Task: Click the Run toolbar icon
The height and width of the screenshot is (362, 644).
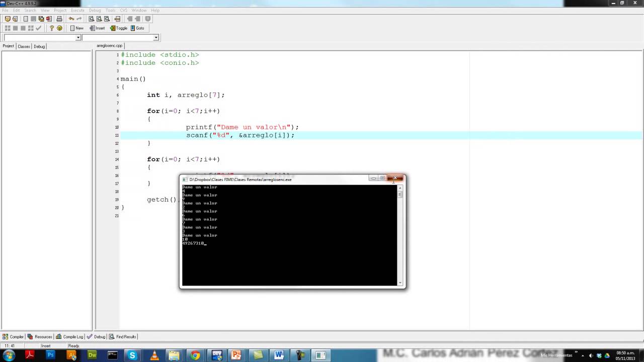Action: click(x=15, y=28)
